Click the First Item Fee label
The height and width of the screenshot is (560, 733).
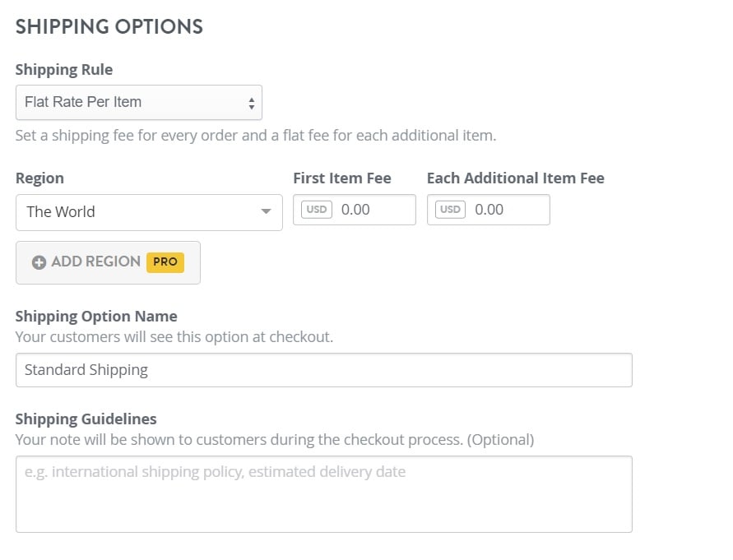point(342,178)
